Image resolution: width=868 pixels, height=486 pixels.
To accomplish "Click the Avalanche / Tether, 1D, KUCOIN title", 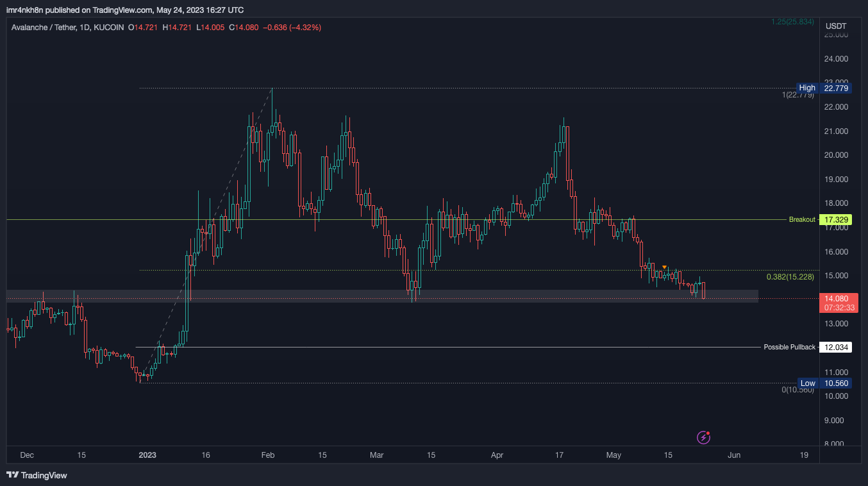I will 67,28.
